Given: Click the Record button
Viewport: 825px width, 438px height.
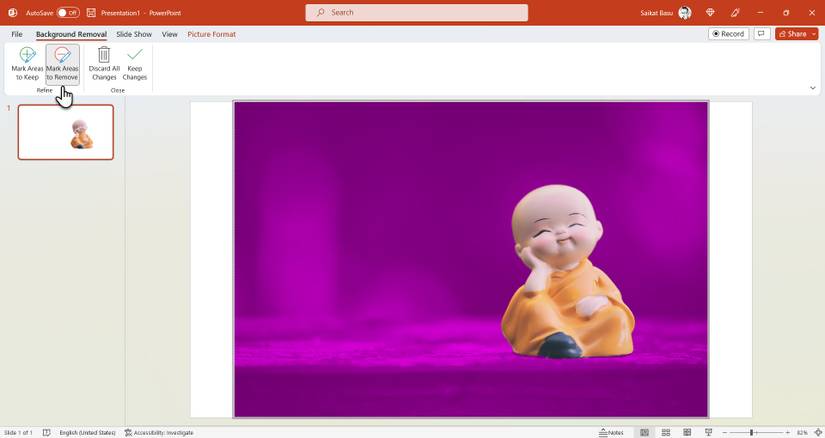Looking at the screenshot, I should tap(729, 34).
